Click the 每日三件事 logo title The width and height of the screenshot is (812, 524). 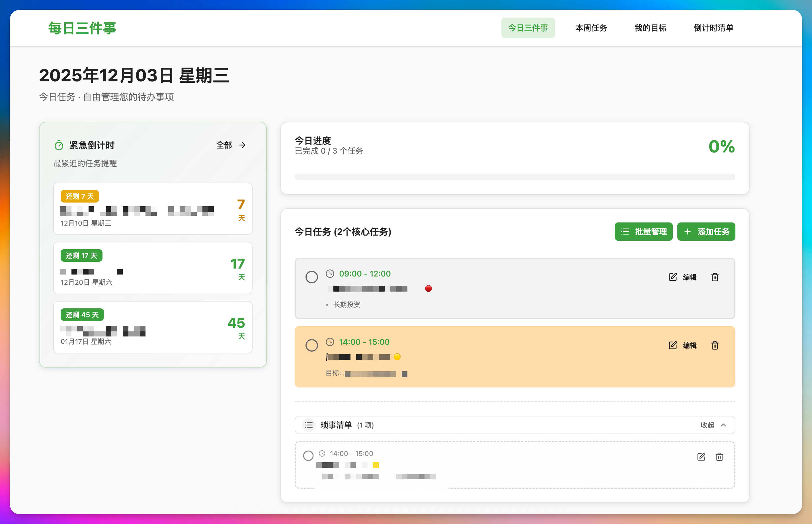click(x=82, y=28)
